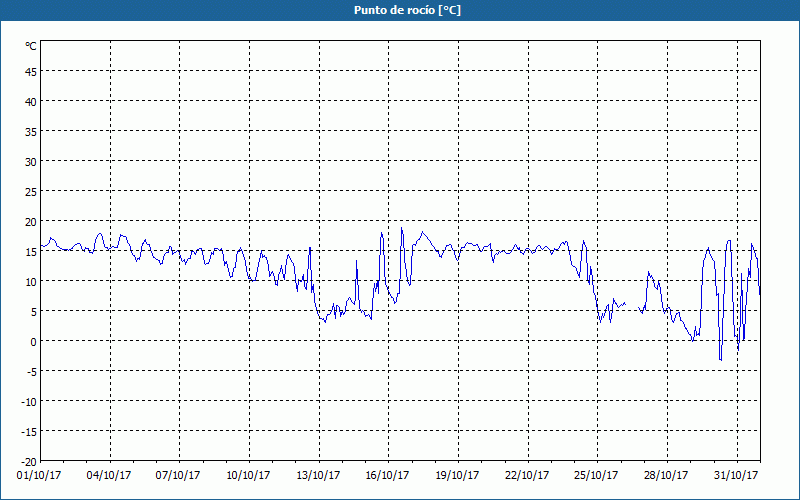Click the -20 value on the vertical axis
Screen dimensions: 800x500
(x=29, y=462)
